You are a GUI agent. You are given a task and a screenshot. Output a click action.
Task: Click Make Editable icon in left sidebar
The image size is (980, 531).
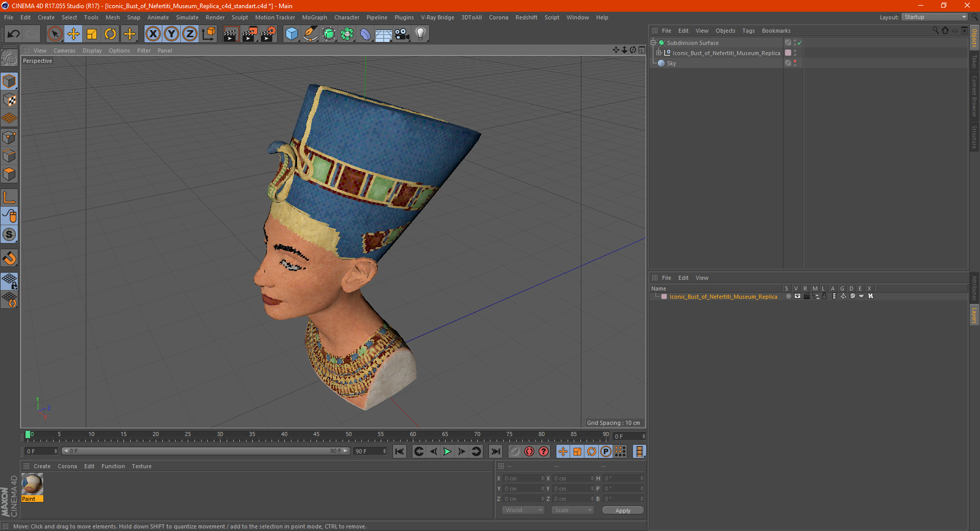pyautogui.click(x=10, y=58)
